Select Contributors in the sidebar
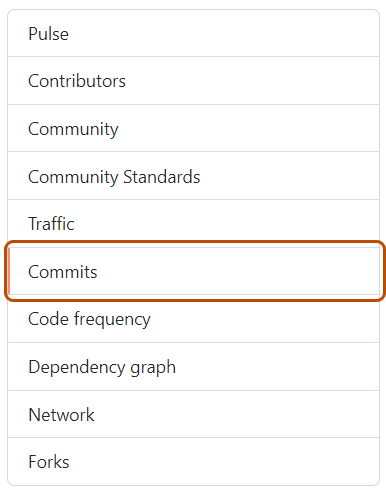Screen dimensions: 386x492 (193, 81)
